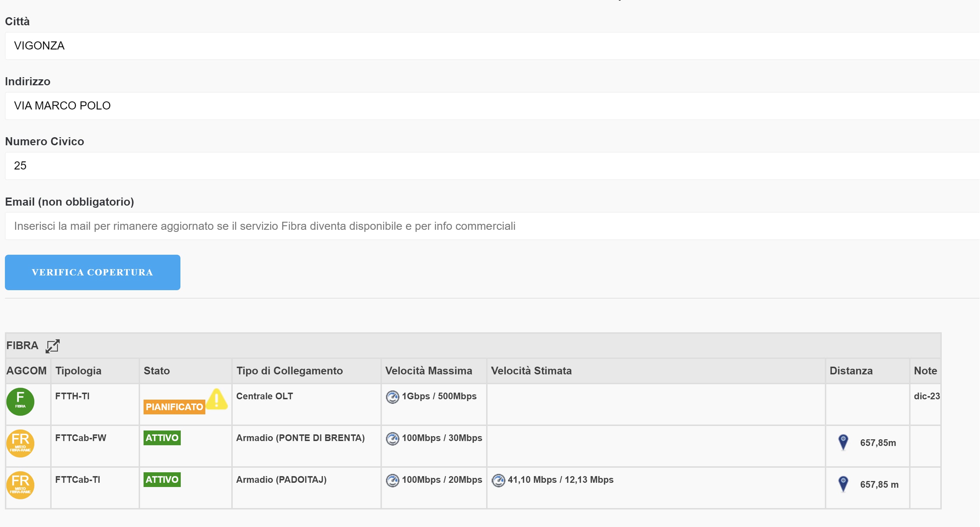Click the yellow warning triangle next to PIANIFICATO
Screen dimensions: 980x527
[217, 400]
